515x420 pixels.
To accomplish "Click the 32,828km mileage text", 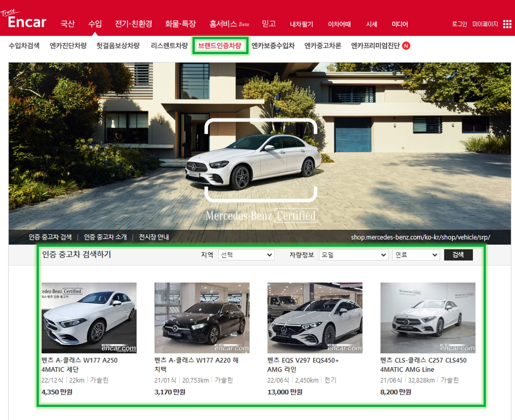I will pyautogui.click(x=421, y=380).
